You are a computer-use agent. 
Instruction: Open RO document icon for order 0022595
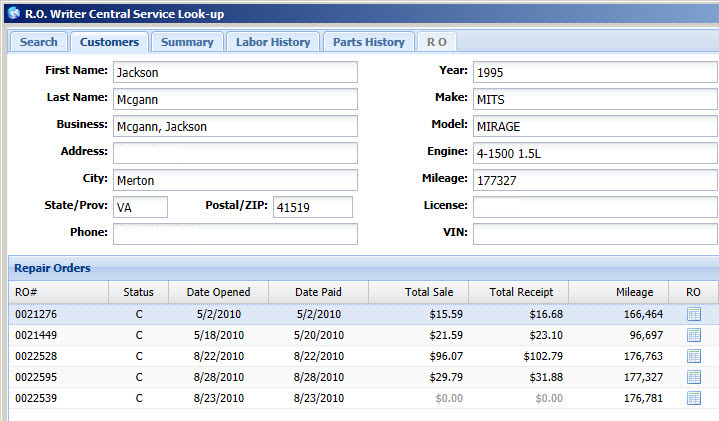coord(694,377)
